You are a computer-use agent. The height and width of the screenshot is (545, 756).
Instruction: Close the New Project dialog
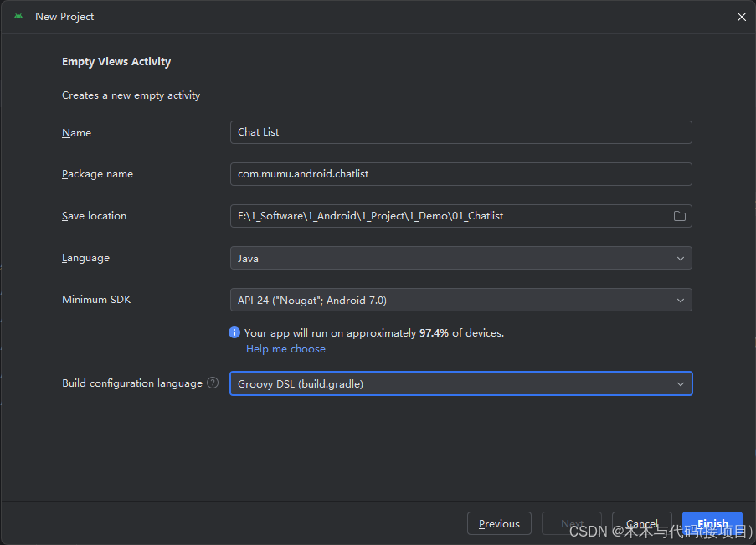click(x=741, y=17)
